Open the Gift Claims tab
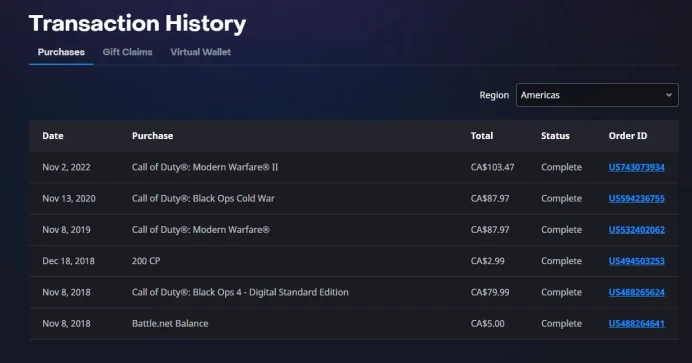 tap(128, 52)
